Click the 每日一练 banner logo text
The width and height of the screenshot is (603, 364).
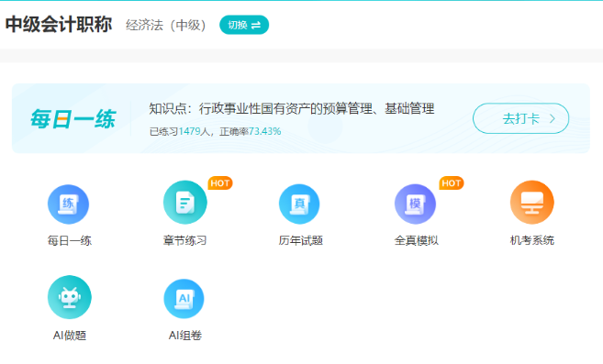73,119
